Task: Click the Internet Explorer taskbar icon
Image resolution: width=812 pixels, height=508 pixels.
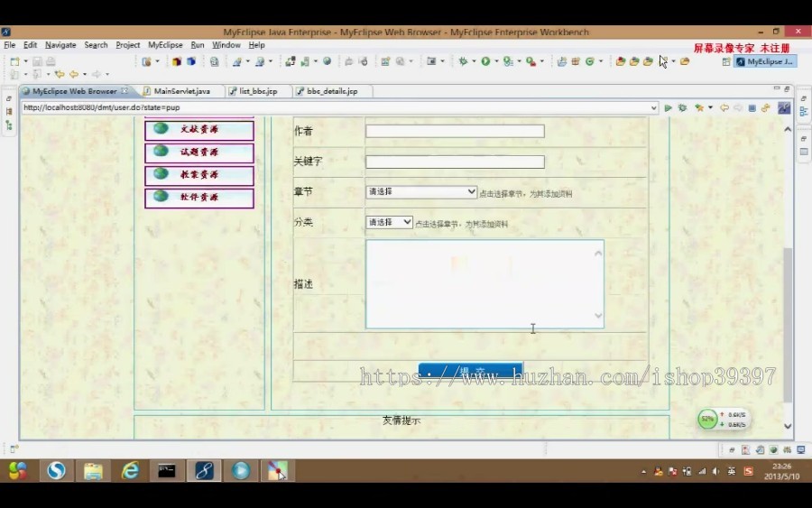Action: (x=130, y=470)
